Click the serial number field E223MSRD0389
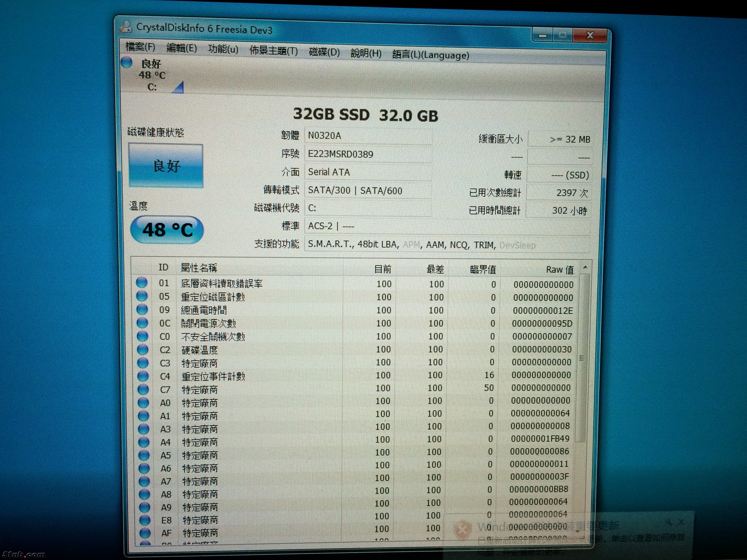The height and width of the screenshot is (560, 747). click(x=368, y=154)
